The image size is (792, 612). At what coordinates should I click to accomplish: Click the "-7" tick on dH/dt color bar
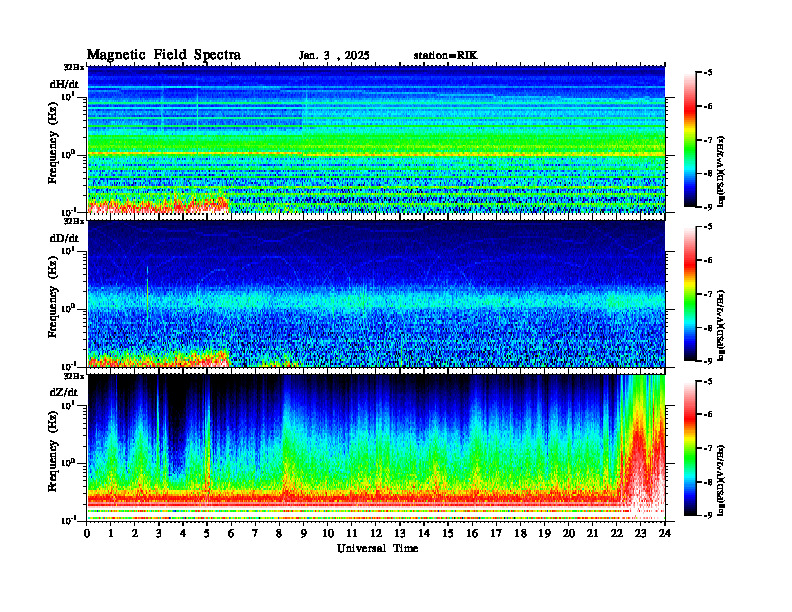tap(708, 140)
